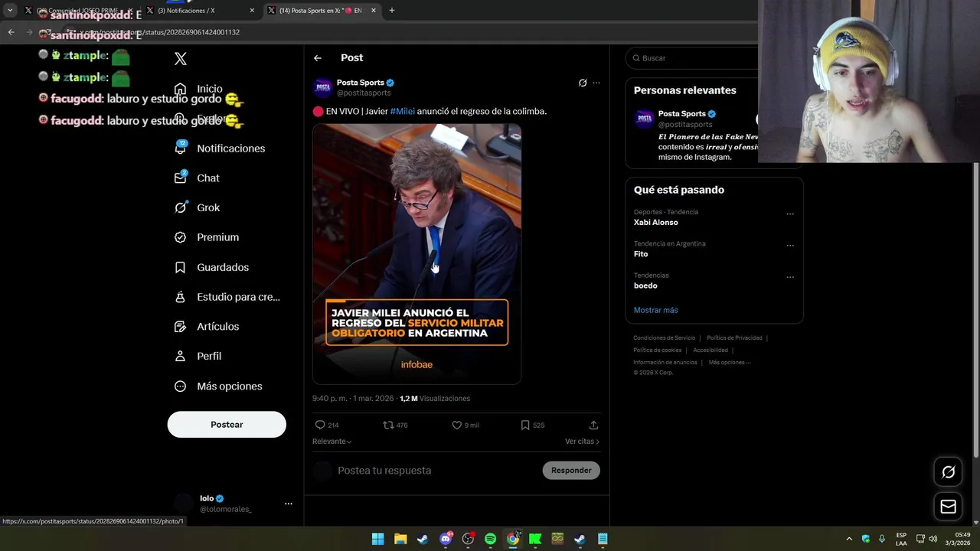Click the Responder button
The height and width of the screenshot is (551, 980).
click(x=571, y=471)
